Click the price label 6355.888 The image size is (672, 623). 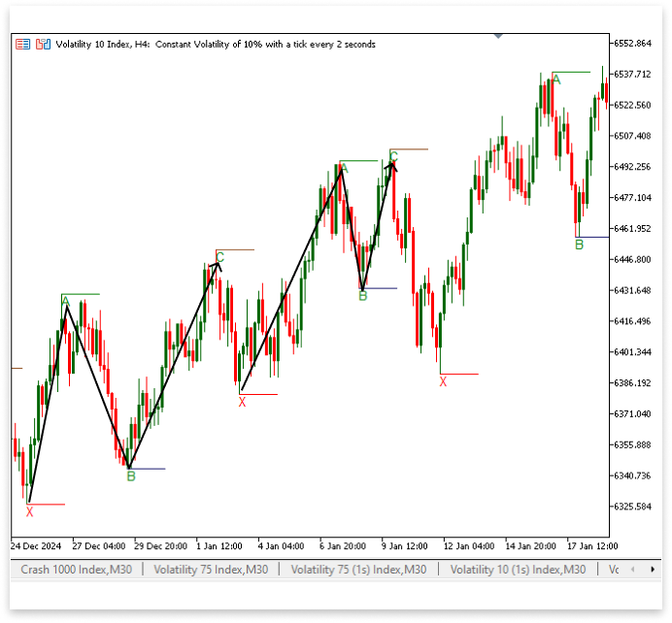632,444
